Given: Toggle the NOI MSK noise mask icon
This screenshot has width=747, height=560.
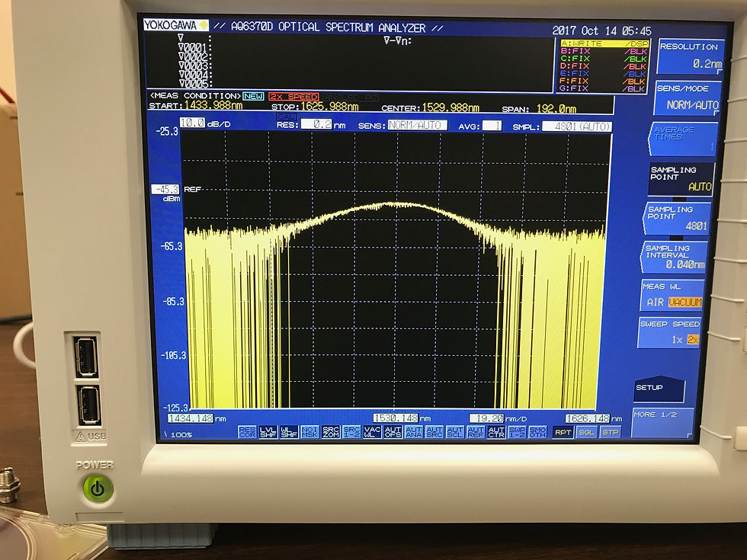Looking at the screenshot, I should point(309,432).
